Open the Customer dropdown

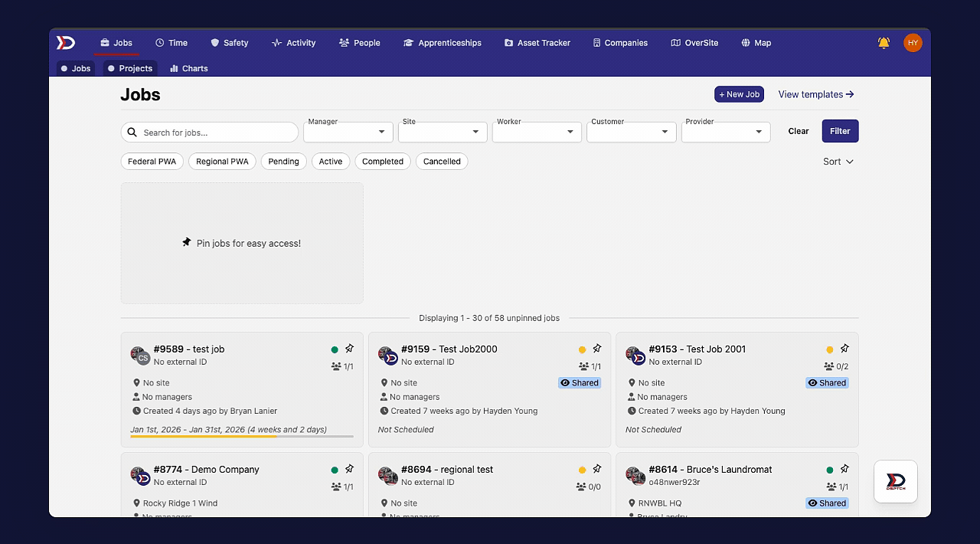pyautogui.click(x=632, y=132)
